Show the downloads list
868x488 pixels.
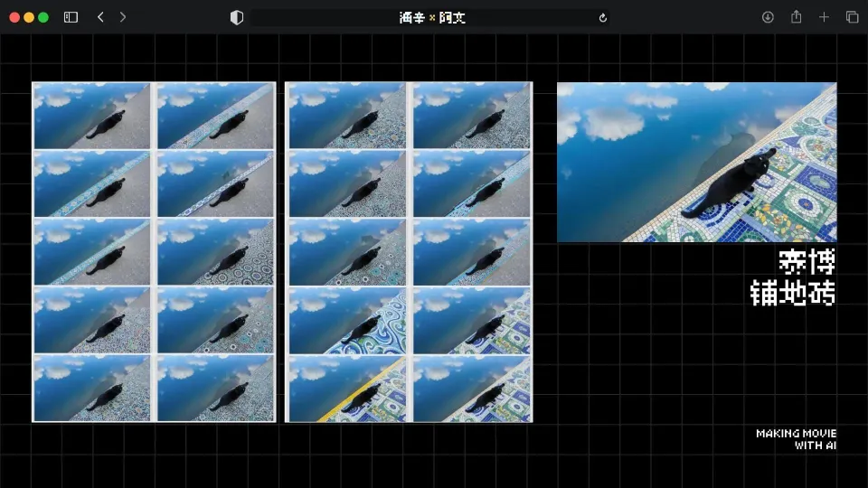pyautogui.click(x=768, y=17)
